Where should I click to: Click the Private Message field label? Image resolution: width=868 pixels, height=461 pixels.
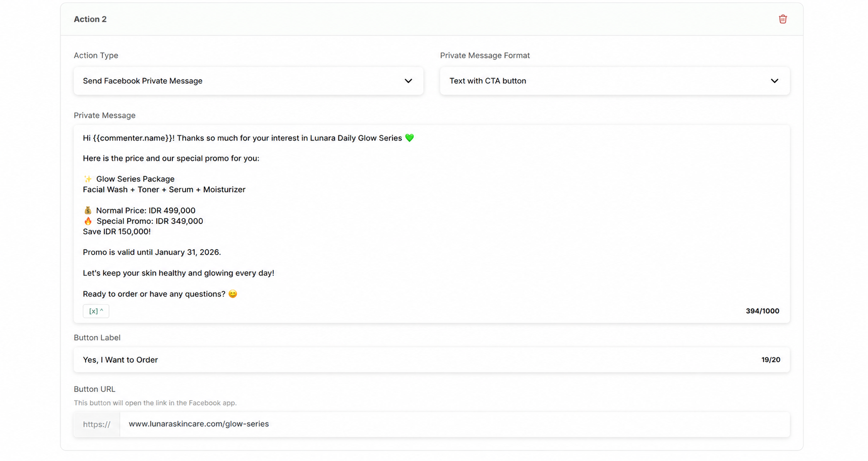(104, 116)
